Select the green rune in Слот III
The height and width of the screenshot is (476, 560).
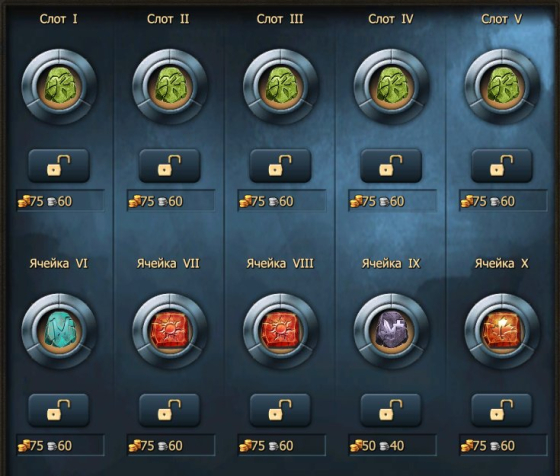pos(280,87)
